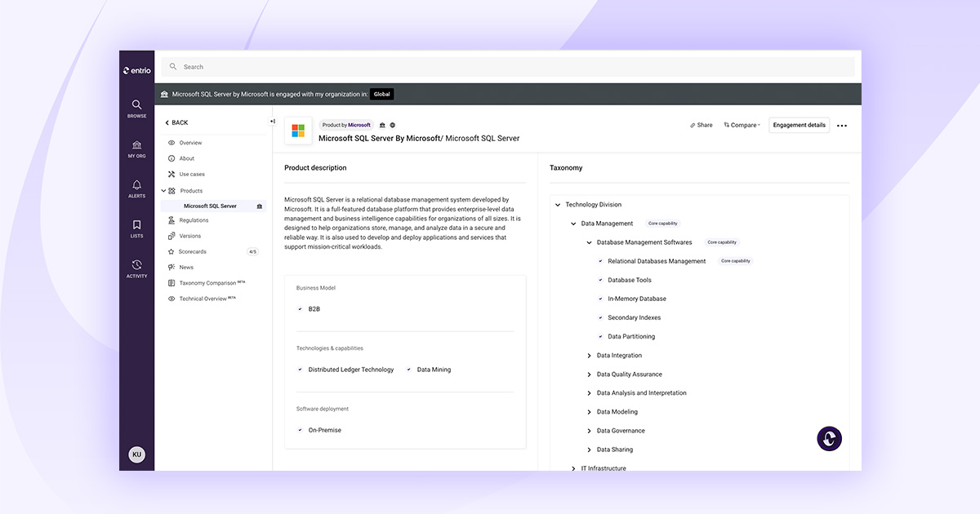
Task: Open the Activity history section
Action: coord(136,268)
